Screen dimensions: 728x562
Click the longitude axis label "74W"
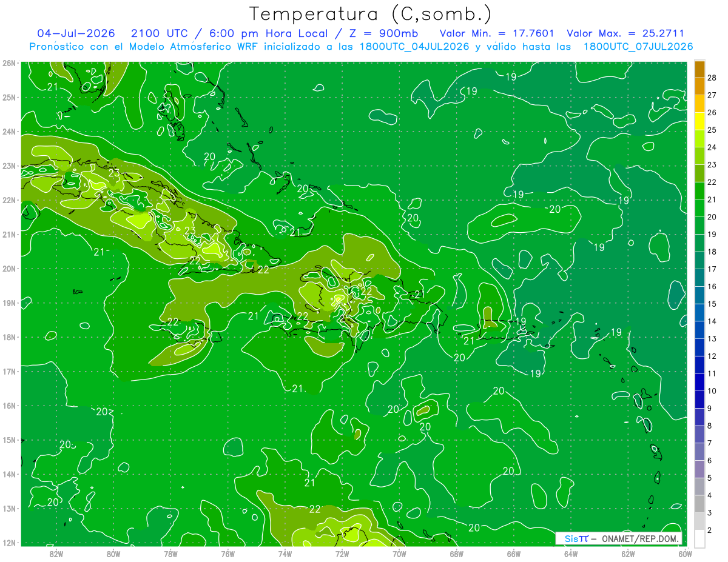coord(285,553)
